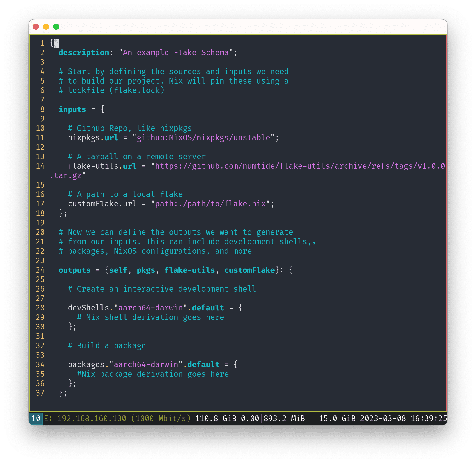Click line number 37 in the gutter
Screen dimensions: 476x463
click(40, 393)
